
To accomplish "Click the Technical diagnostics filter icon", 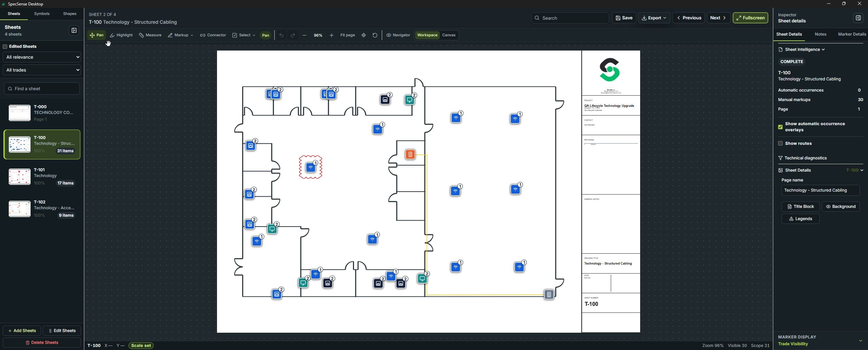I will pyautogui.click(x=780, y=158).
